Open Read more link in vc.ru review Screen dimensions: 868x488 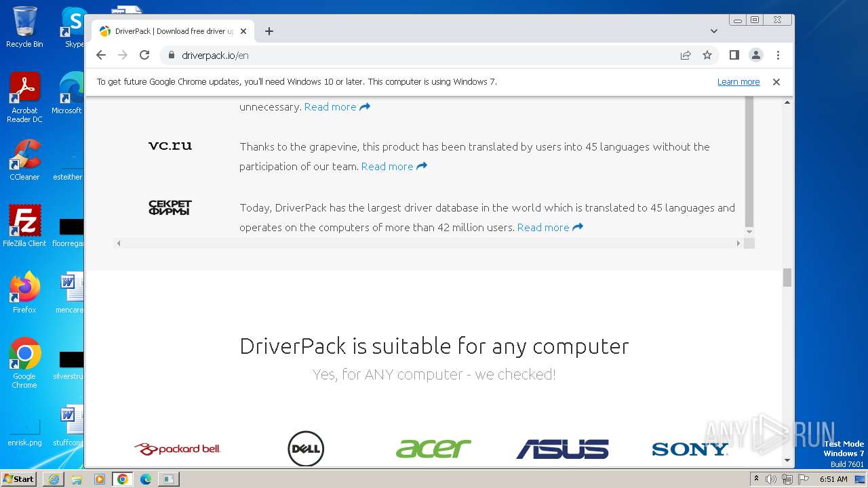[394, 166]
